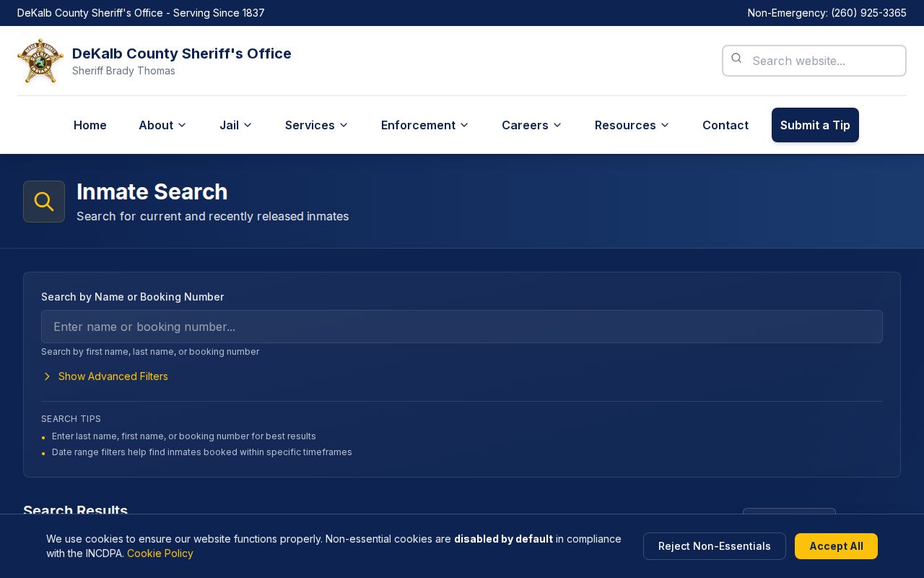Screen dimensions: 924x578
Task: Click 'Search by Name or Booking Number' label
Action: click(133, 297)
